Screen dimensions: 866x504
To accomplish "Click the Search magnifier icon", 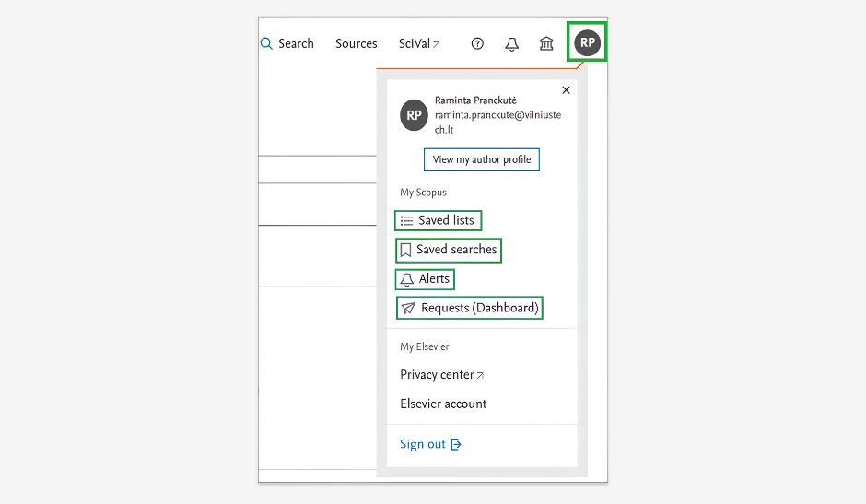I will (x=266, y=43).
